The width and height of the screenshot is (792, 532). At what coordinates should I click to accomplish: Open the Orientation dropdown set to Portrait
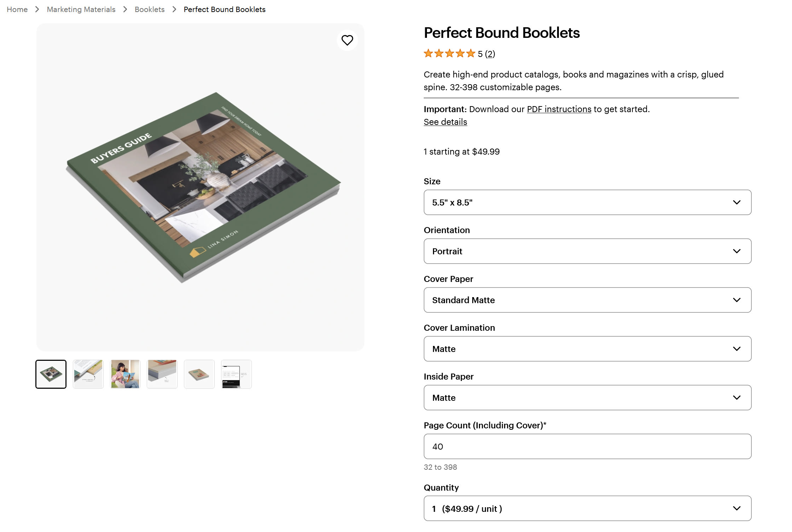click(587, 251)
